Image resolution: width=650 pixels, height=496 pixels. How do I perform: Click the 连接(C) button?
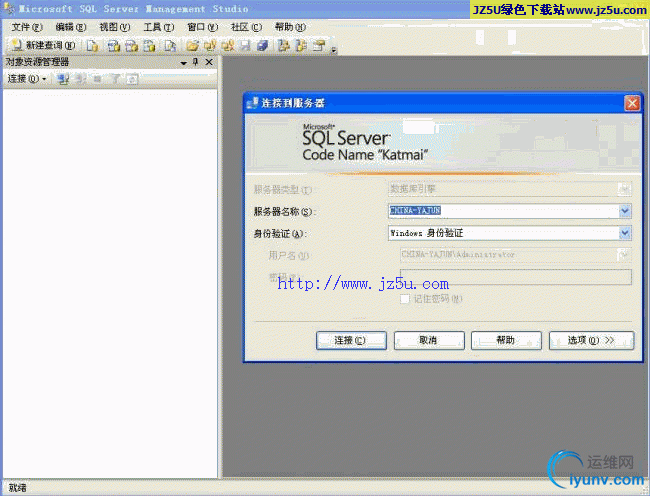tap(351, 340)
